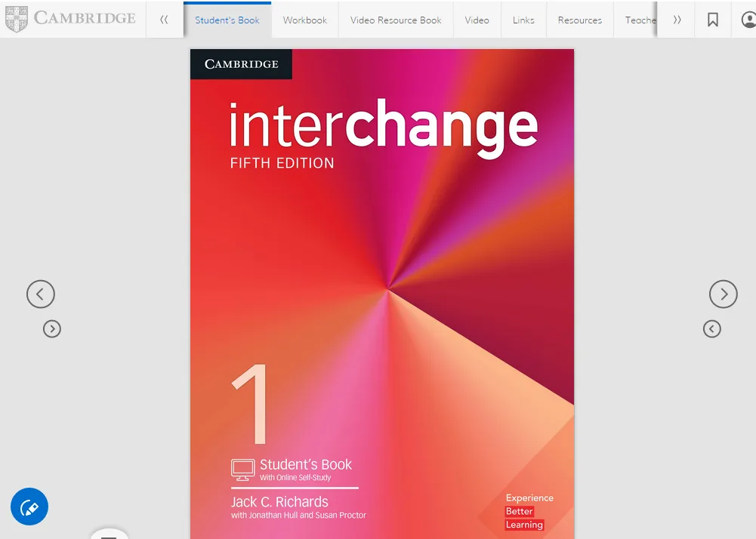Select the Student's Book tab
Viewport: 756px width, 539px height.
(227, 20)
